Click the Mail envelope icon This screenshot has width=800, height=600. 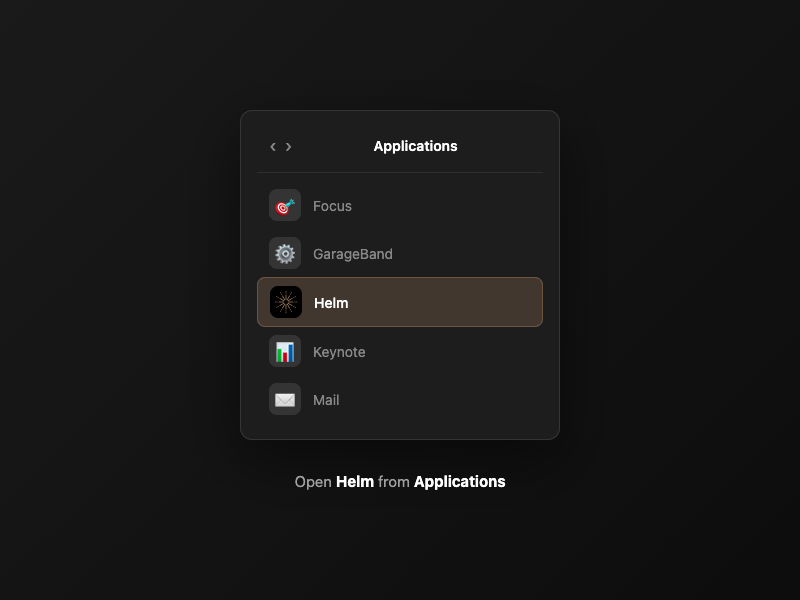[285, 400]
